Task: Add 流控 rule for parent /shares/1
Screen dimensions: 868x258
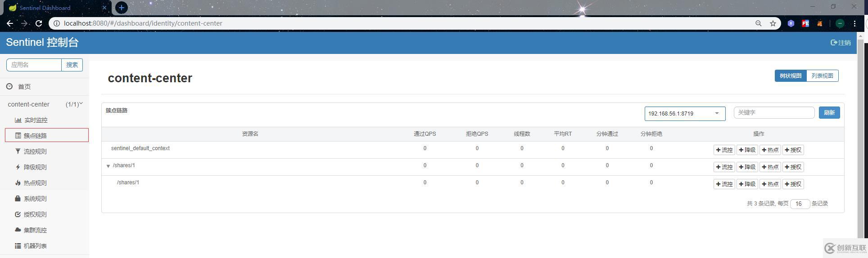Action: tap(724, 167)
